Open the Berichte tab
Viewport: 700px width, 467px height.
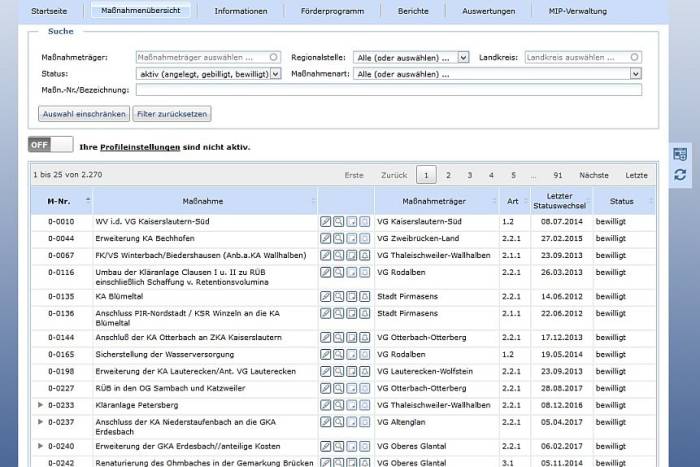[x=413, y=11]
